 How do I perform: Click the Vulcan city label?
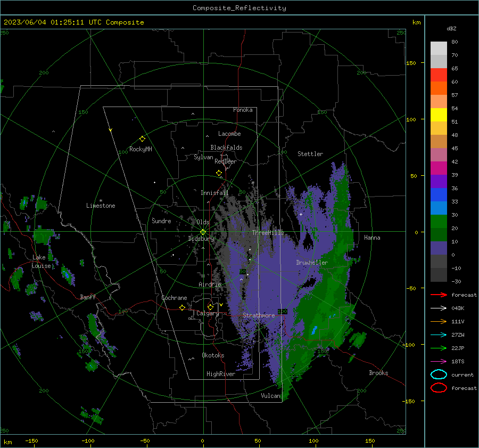click(270, 396)
